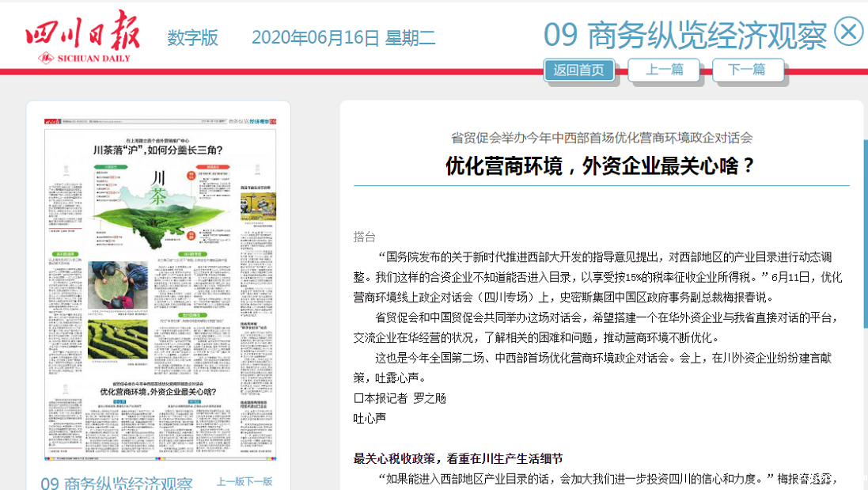Open the previous page via 上一版
The height and width of the screenshot is (490, 868).
[x=230, y=481]
